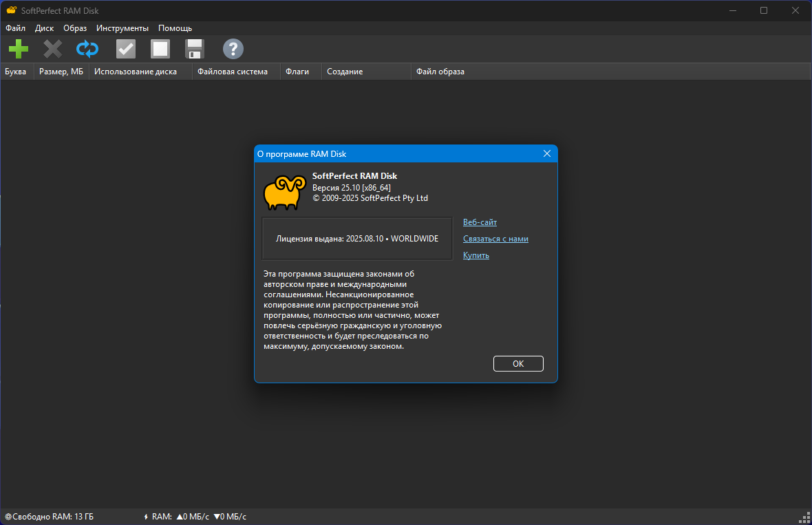Image resolution: width=812 pixels, height=525 pixels.
Task: Follow the Веб-сайт link
Action: [480, 222]
